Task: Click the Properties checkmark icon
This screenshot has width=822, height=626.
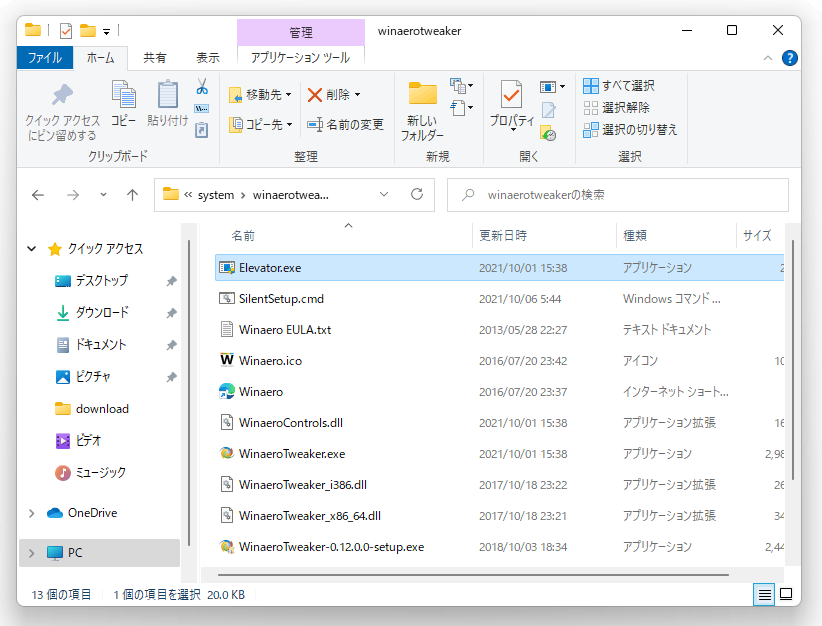Action: click(511, 95)
